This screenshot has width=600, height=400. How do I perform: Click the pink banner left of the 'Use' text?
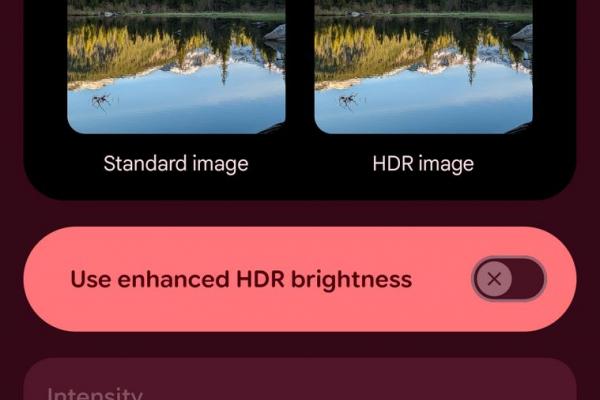pyautogui.click(x=48, y=279)
